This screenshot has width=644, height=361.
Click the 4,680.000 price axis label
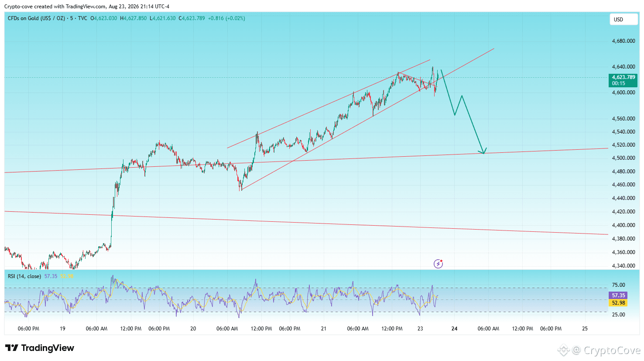tap(623, 41)
